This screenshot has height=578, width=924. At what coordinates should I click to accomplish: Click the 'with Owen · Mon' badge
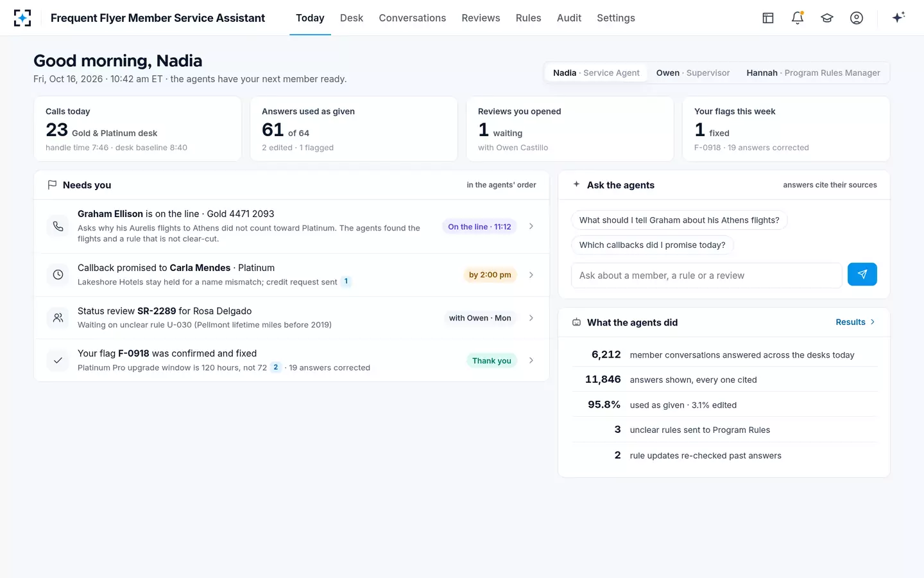point(480,318)
